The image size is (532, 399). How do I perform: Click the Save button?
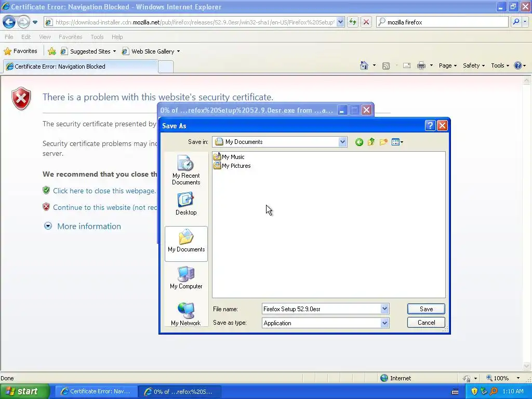(x=426, y=309)
